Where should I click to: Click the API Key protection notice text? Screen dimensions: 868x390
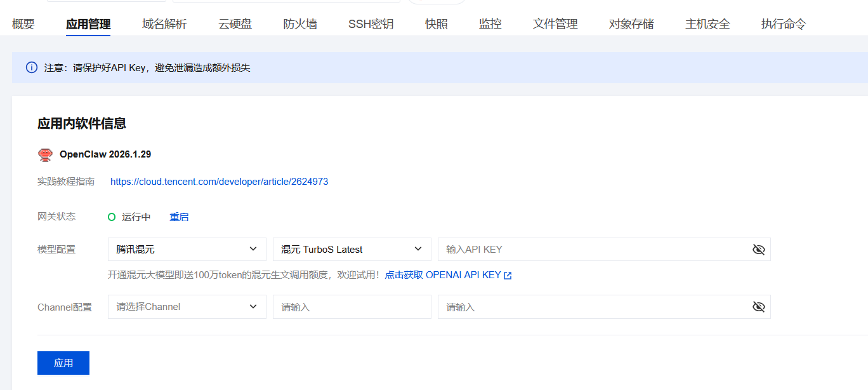[147, 67]
